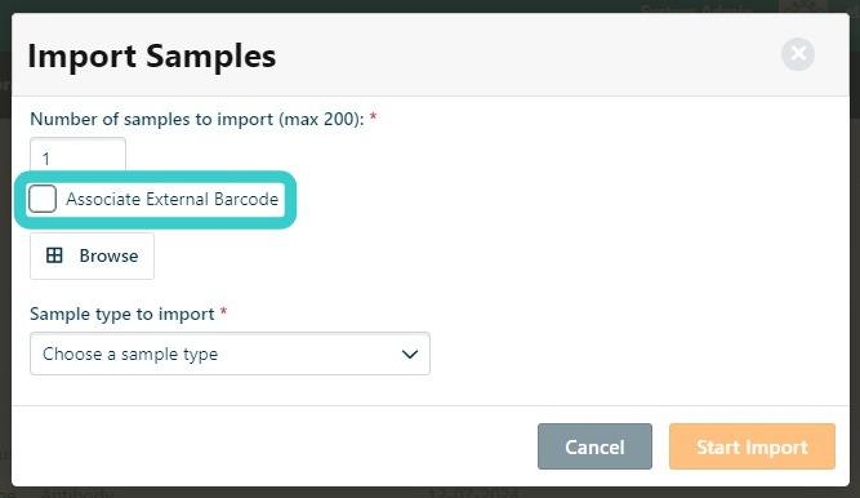Enable the Associate External Barcode checkbox

pyautogui.click(x=43, y=199)
